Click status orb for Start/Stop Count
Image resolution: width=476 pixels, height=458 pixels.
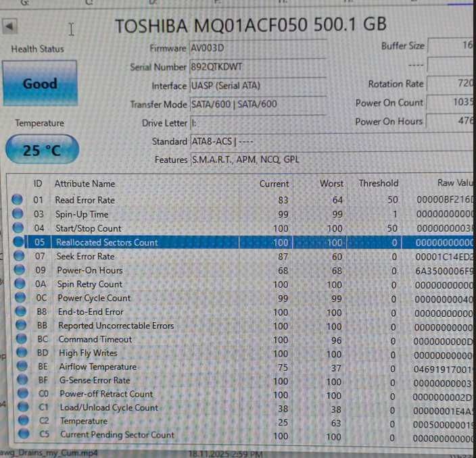pos(18,228)
